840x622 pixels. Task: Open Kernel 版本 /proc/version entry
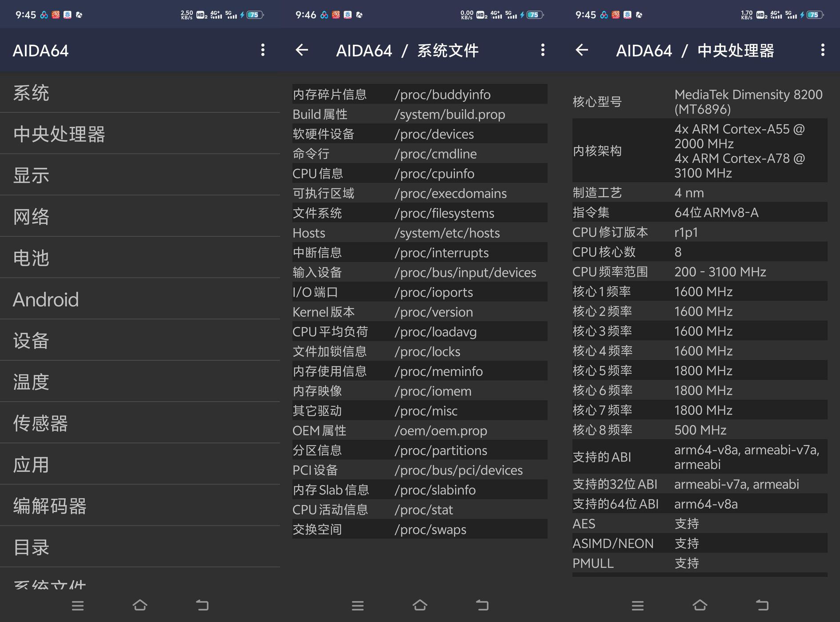point(420,312)
